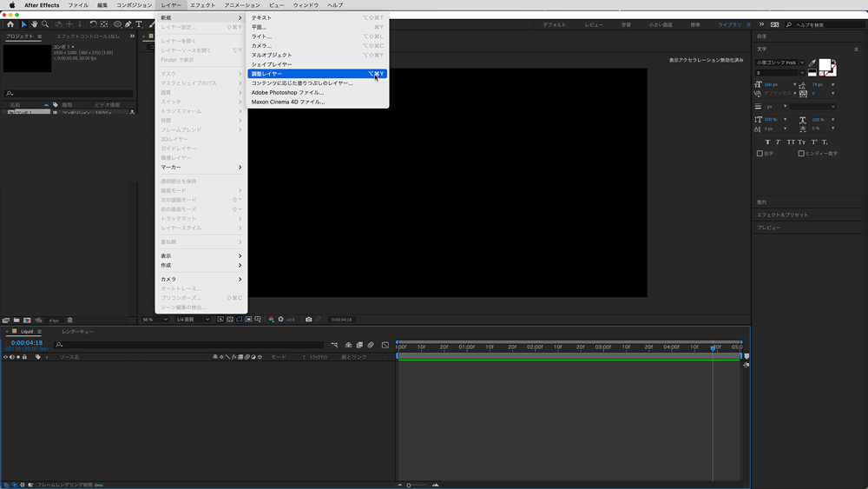Select the Zoom magnifier tool
This screenshot has width=868, height=489.
[x=45, y=24]
